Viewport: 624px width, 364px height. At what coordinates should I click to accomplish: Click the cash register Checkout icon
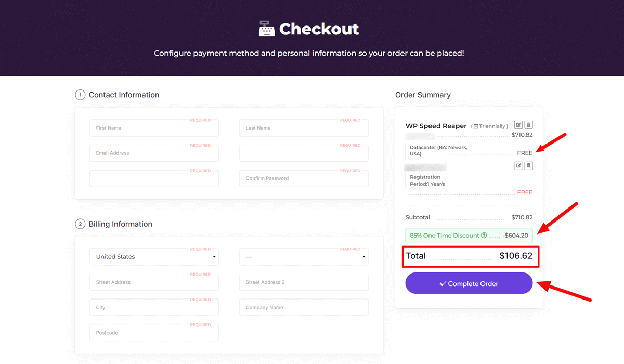[x=267, y=29]
